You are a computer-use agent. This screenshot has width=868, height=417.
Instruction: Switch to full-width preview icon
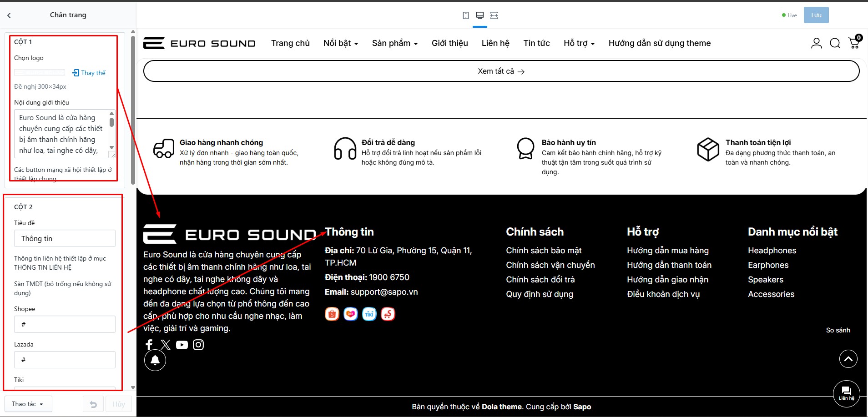point(494,15)
